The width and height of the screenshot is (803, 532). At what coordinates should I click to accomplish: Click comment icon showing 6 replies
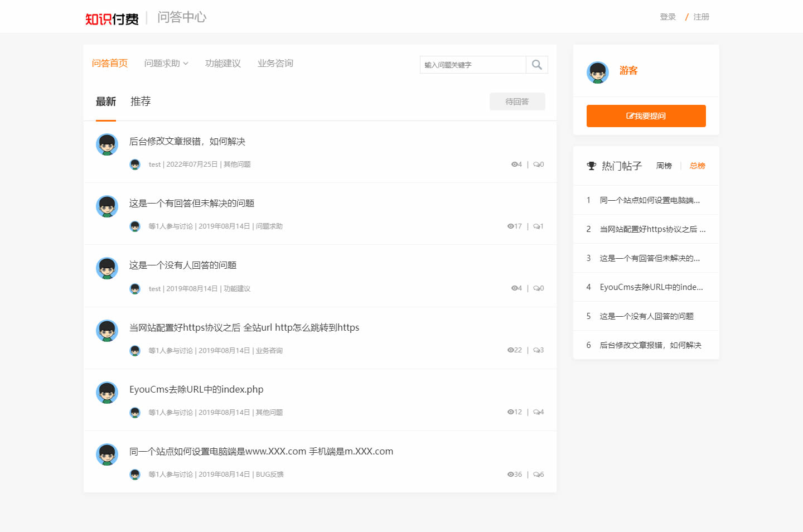536,475
